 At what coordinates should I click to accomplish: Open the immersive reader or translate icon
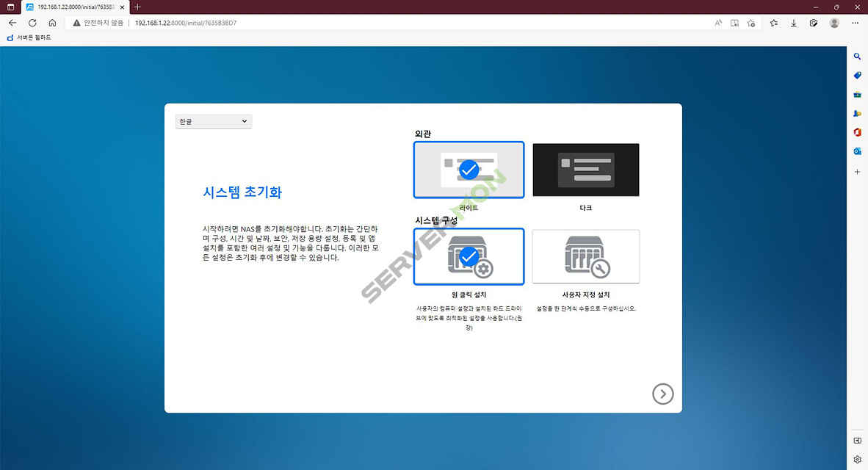click(x=734, y=23)
